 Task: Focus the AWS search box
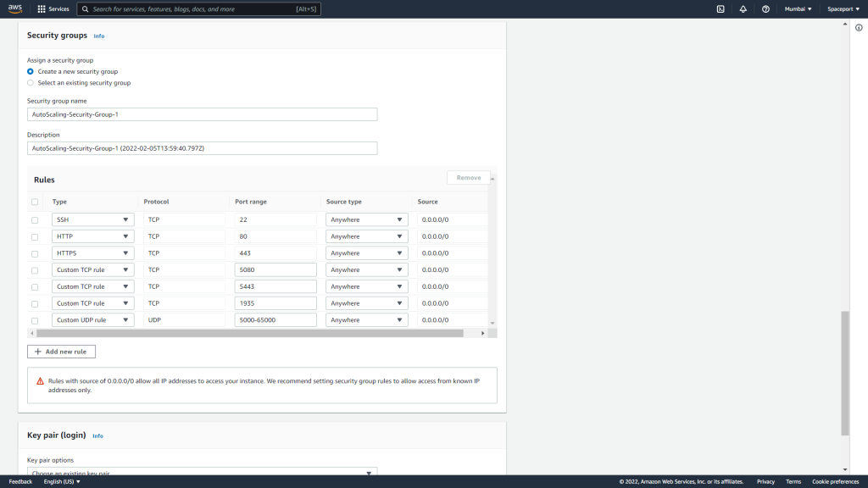[198, 8]
